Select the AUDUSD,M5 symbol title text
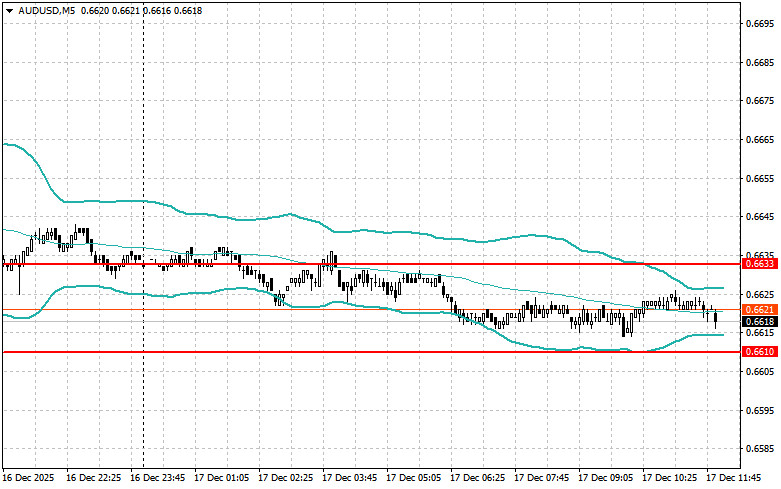 point(47,10)
